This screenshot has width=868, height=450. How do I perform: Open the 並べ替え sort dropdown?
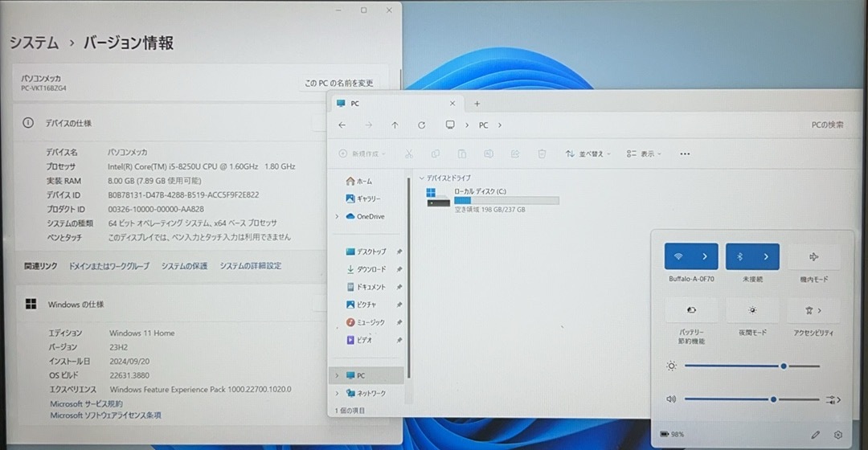[x=588, y=153]
